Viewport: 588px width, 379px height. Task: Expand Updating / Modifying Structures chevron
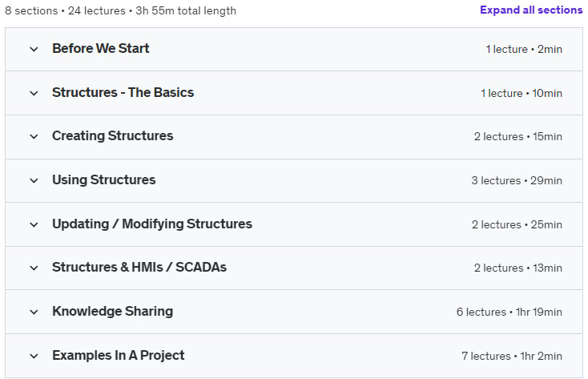(34, 224)
